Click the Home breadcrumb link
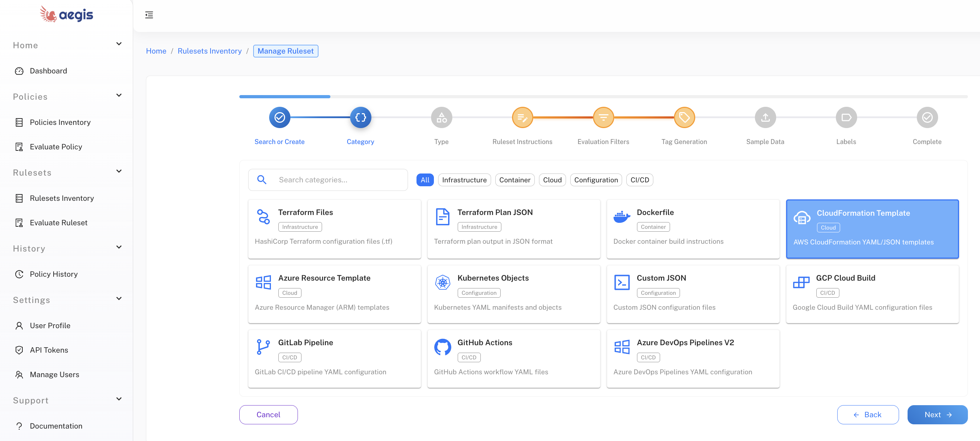This screenshot has width=980, height=441. tap(156, 51)
